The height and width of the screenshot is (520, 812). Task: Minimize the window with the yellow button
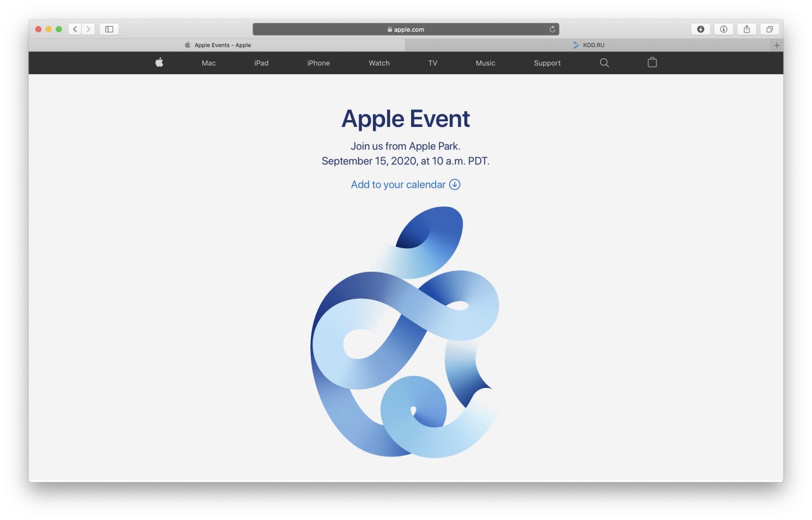pos(48,29)
